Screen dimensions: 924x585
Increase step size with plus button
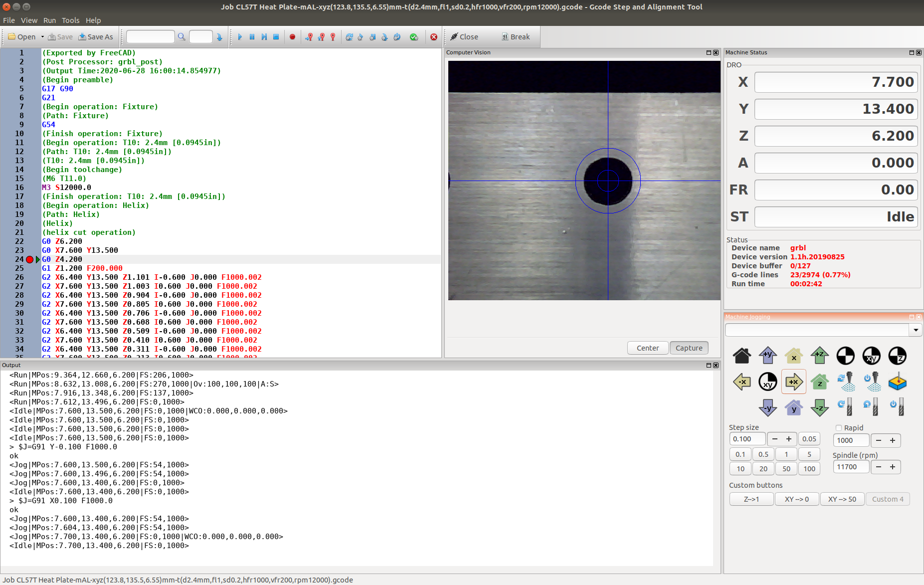pos(789,439)
